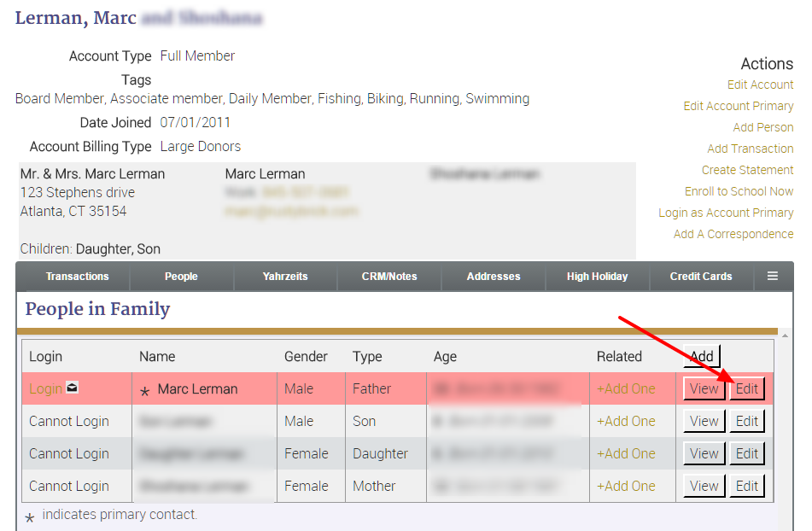Image resolution: width=812 pixels, height=531 pixels.
Task: Switch to the High Holiday tab
Action: point(597,276)
